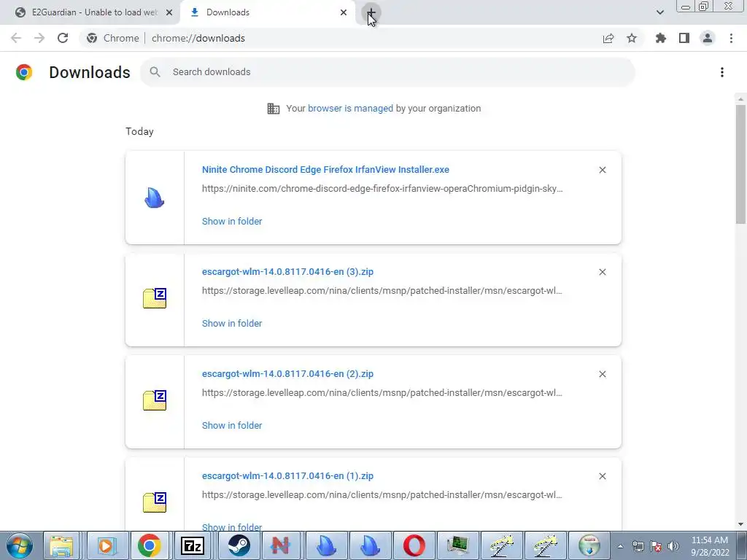
Task: Remove escargot-wlm (3).zip from list
Action: pos(602,272)
